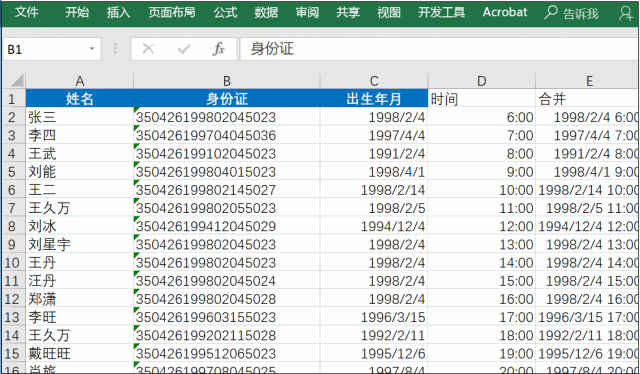
Task: Select column C header
Action: (x=374, y=80)
